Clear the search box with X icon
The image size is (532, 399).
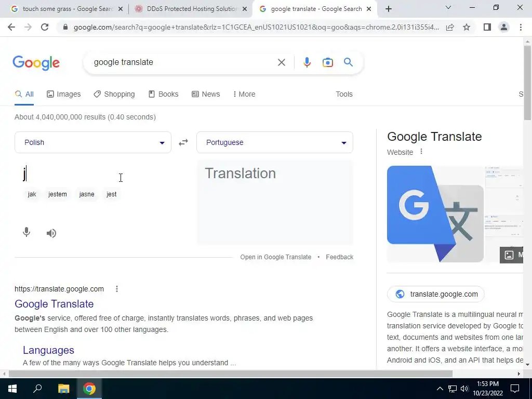pos(281,62)
